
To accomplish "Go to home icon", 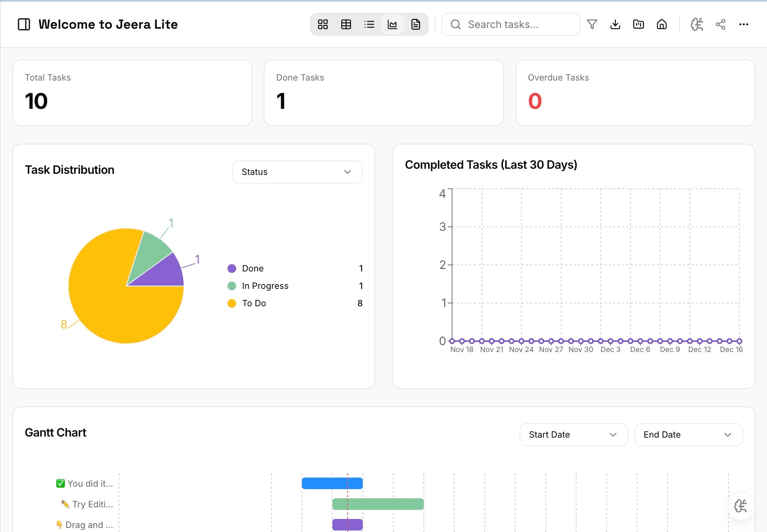I will [661, 24].
